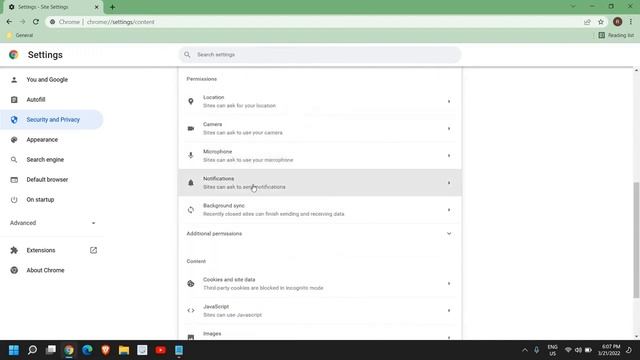The image size is (640, 360).
Task: Expand Additional permissions chevron
Action: (x=449, y=233)
